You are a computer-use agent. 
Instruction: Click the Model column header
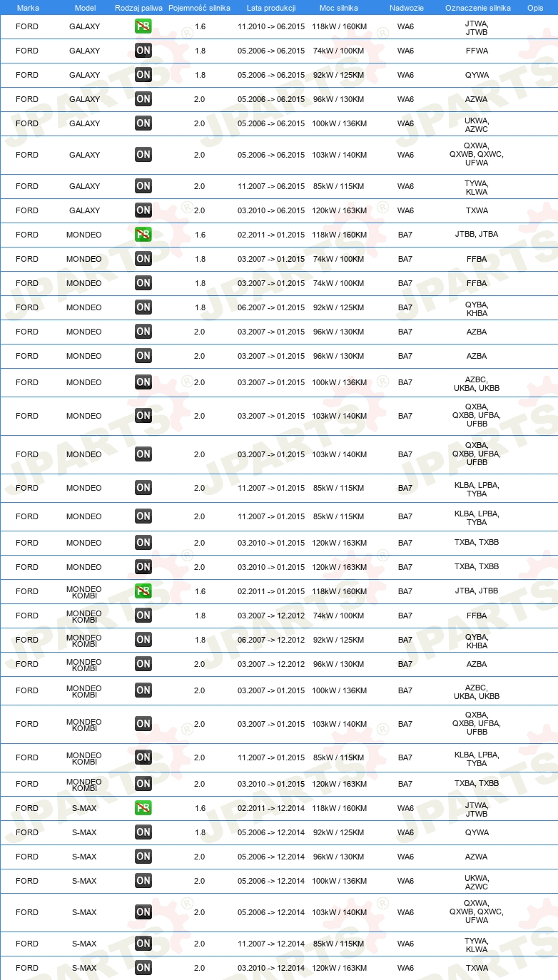[x=85, y=8]
